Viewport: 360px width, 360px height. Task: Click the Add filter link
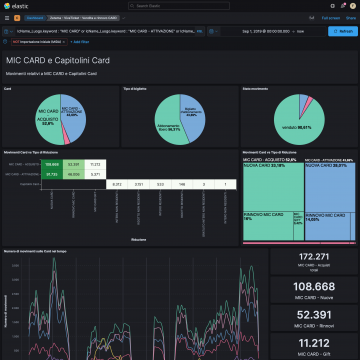point(79,42)
